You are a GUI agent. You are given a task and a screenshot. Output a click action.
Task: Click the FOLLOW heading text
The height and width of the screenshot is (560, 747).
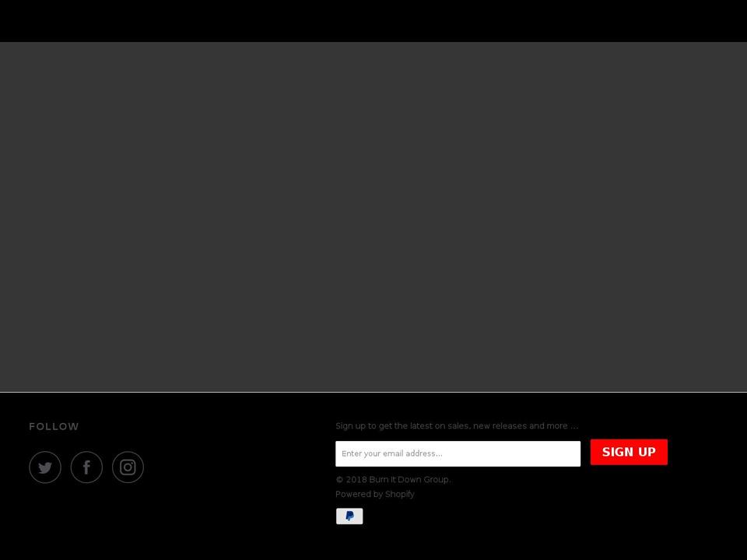(54, 427)
